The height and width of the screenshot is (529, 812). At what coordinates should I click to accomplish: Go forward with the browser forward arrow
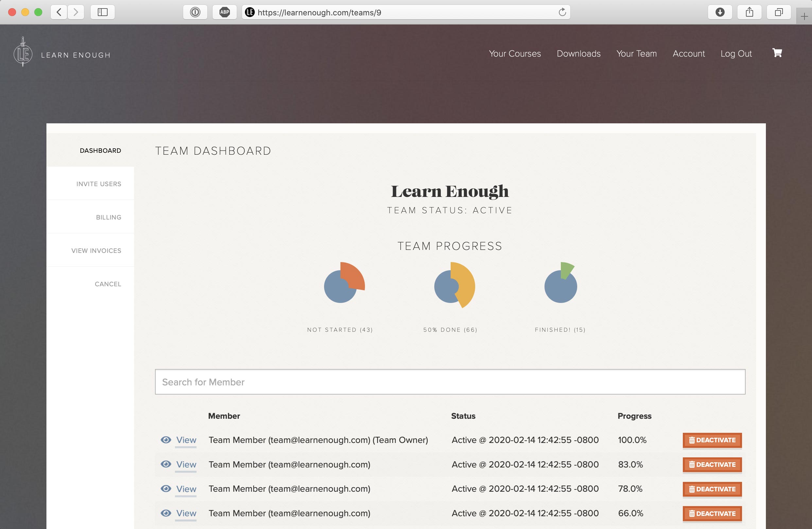point(76,12)
